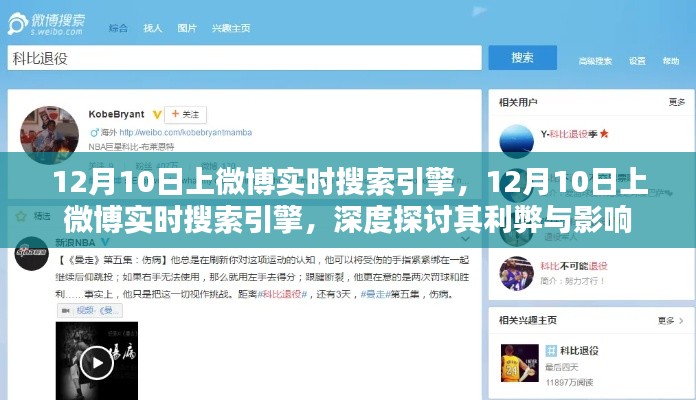Viewport: 696px width, 400px height.
Task: Open the 高级搜索 advanced search link
Action: coord(595,61)
